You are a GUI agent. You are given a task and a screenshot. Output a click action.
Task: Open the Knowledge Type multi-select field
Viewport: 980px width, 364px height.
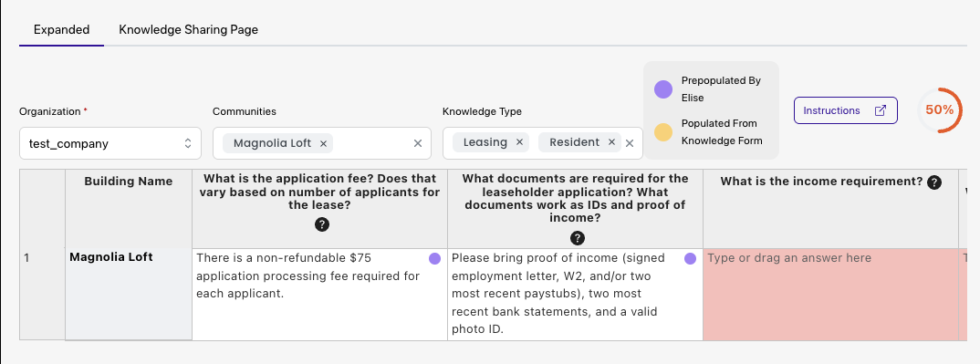point(543,143)
